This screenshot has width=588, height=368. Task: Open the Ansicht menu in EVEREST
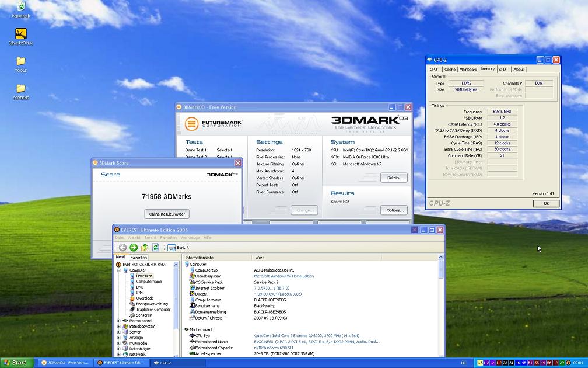click(x=134, y=238)
